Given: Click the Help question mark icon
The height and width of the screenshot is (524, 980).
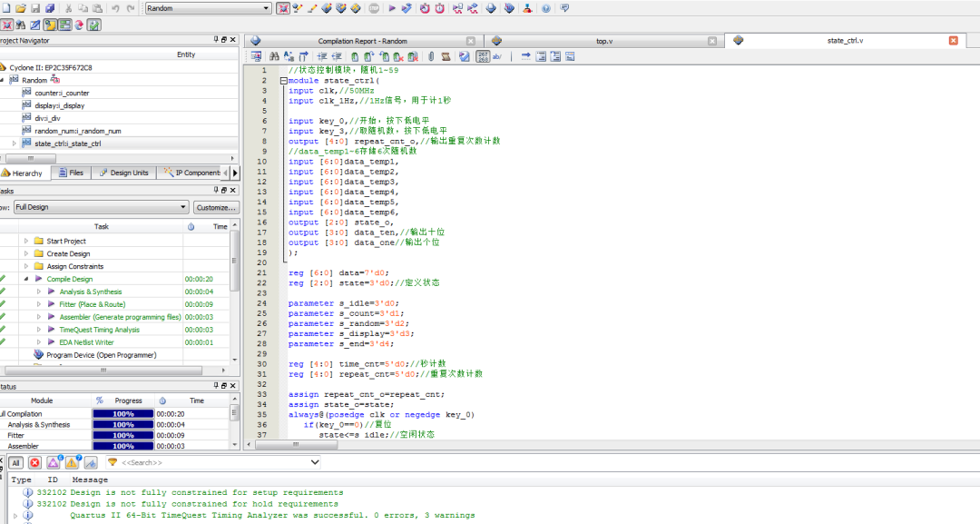Looking at the screenshot, I should pos(546,8).
